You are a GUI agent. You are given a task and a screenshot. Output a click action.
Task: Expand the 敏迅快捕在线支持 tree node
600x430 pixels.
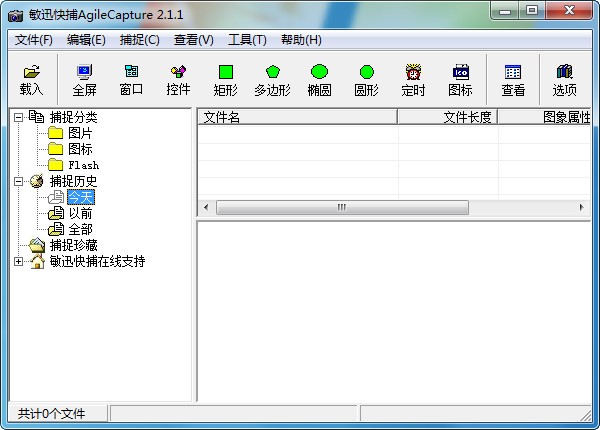pos(19,261)
